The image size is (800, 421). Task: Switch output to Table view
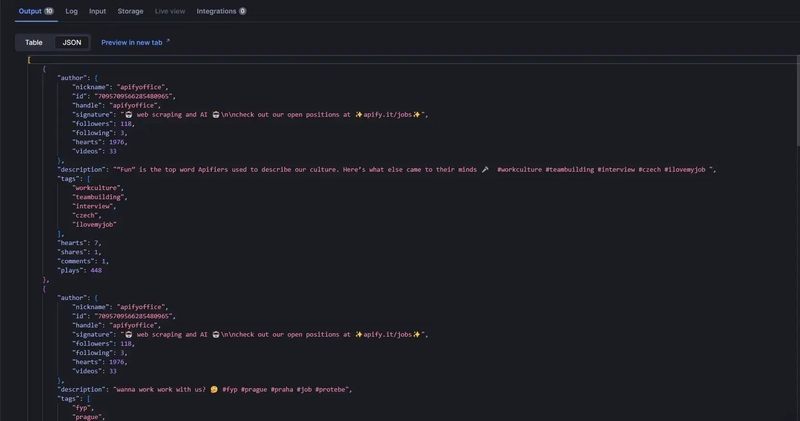(x=34, y=42)
